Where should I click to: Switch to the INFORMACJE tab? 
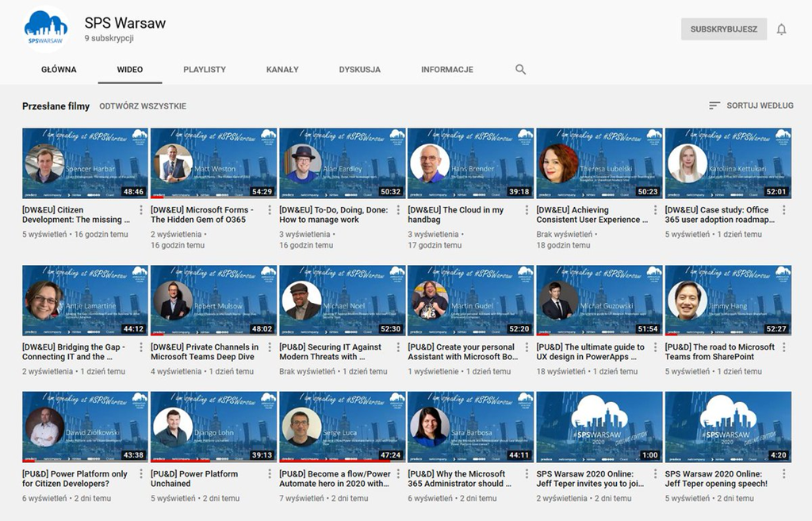pos(446,70)
